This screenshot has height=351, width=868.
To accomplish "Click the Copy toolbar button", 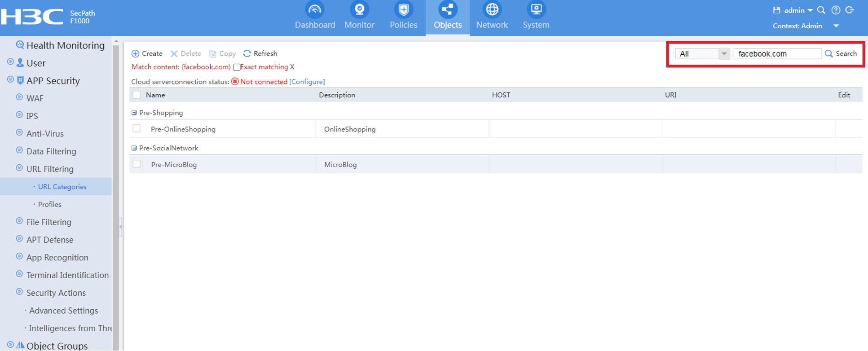I will (x=222, y=53).
